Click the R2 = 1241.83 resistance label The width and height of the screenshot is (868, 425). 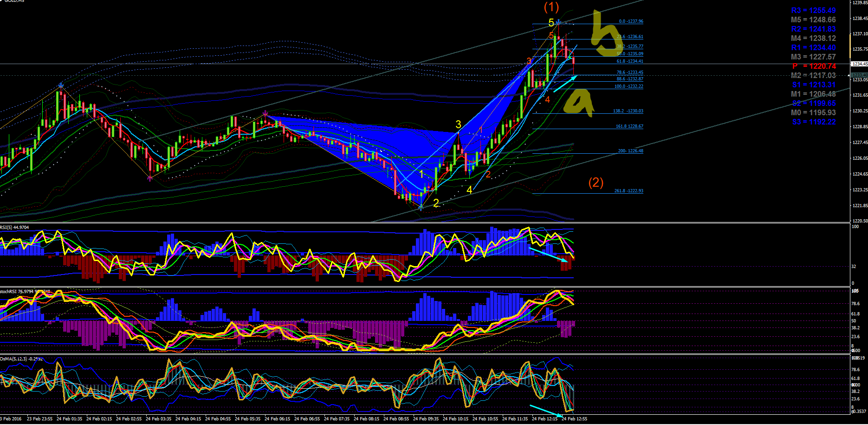click(x=813, y=29)
